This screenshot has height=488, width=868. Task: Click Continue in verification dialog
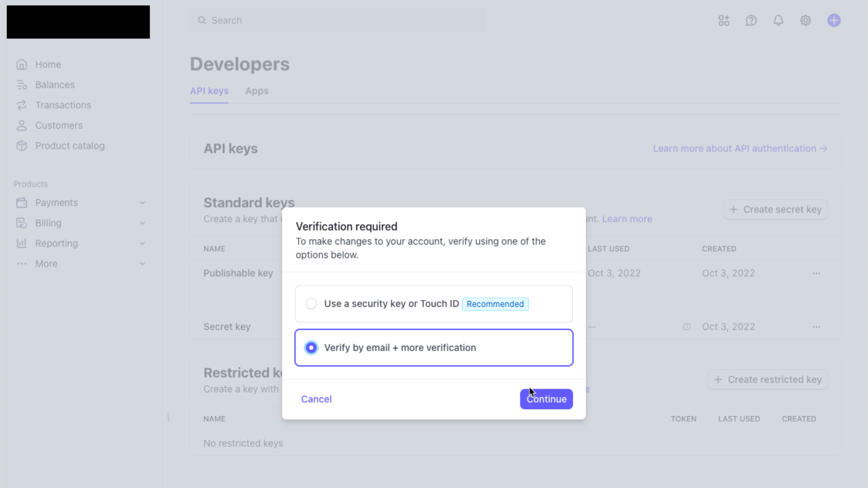point(546,399)
